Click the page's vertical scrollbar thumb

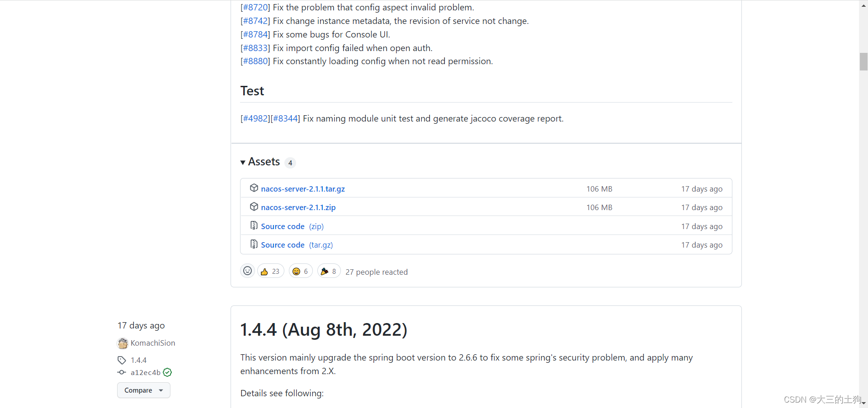point(863,62)
